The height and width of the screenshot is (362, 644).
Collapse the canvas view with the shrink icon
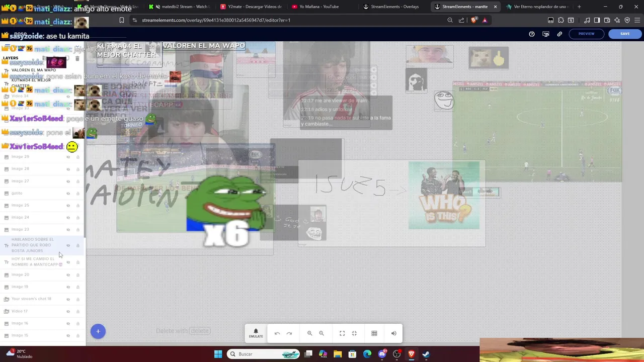click(354, 333)
